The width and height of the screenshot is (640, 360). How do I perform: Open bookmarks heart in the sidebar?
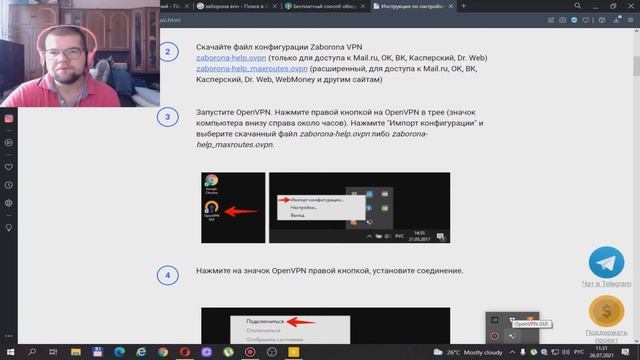(9, 167)
